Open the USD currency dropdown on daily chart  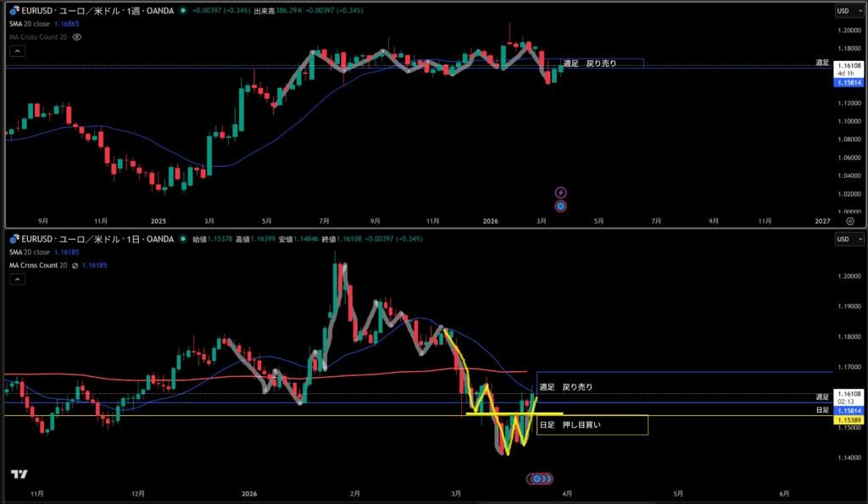(x=846, y=239)
